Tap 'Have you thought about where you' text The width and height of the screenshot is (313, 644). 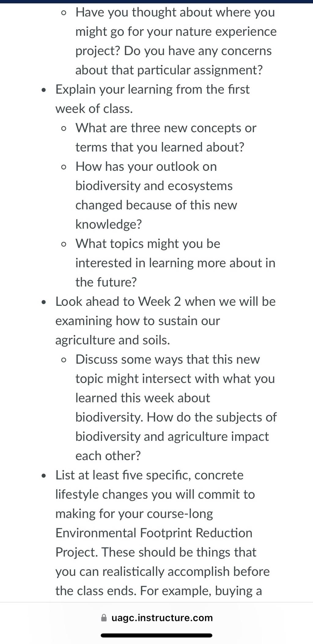point(175,12)
